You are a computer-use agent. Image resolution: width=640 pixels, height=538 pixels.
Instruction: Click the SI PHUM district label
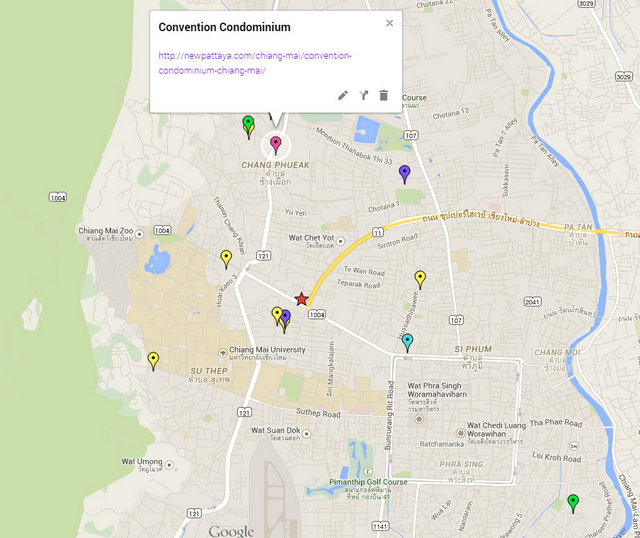pos(473,349)
